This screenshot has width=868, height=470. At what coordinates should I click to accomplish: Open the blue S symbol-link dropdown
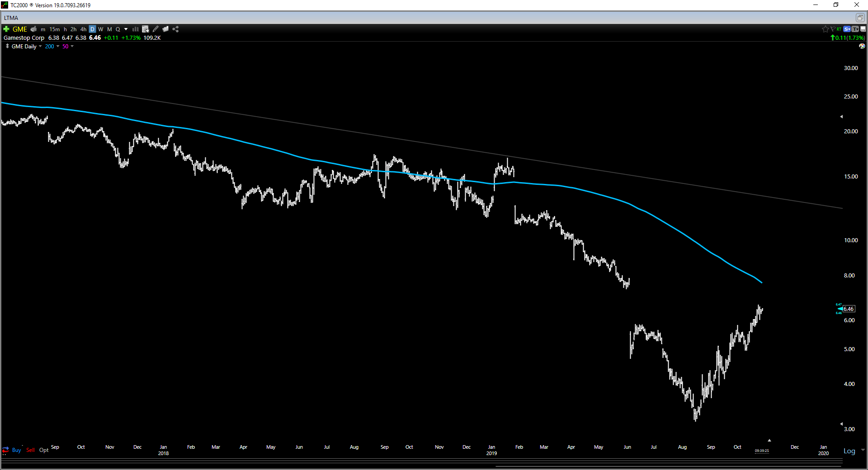847,29
